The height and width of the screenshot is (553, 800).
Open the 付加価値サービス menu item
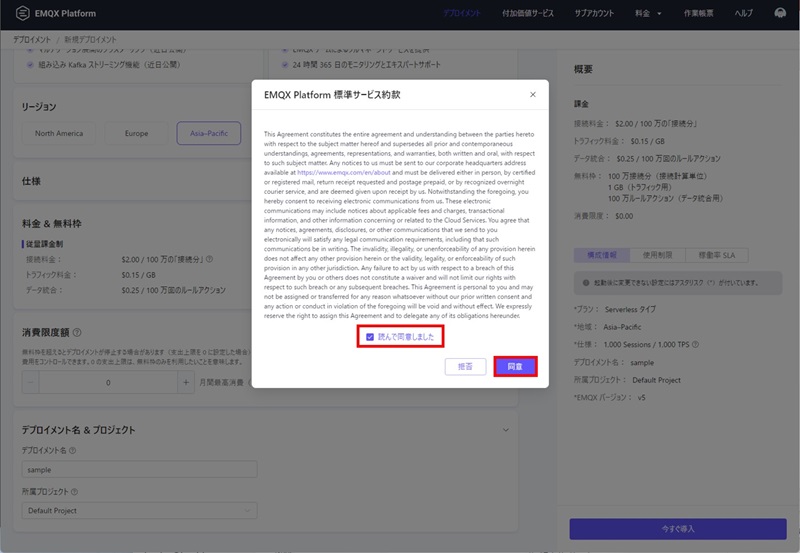[528, 13]
